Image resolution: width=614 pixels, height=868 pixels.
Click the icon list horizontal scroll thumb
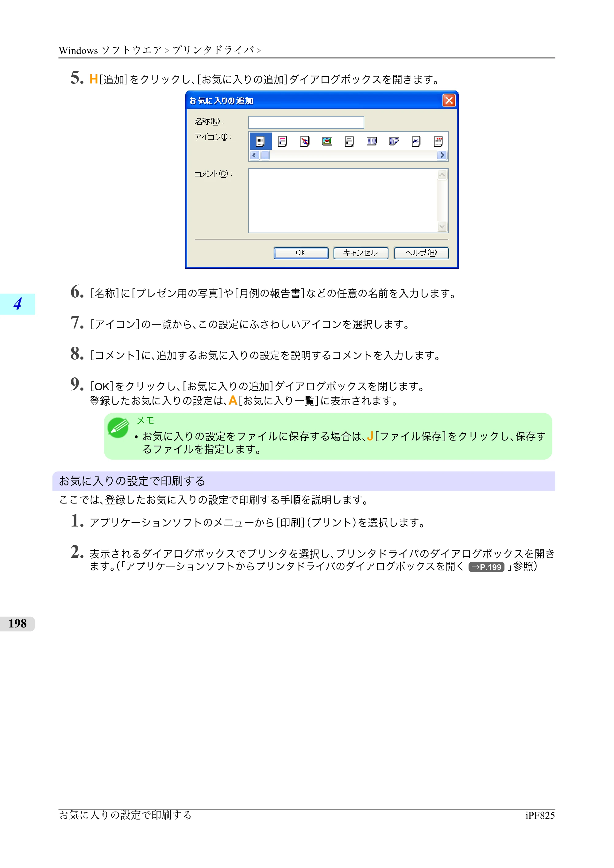pyautogui.click(x=265, y=155)
